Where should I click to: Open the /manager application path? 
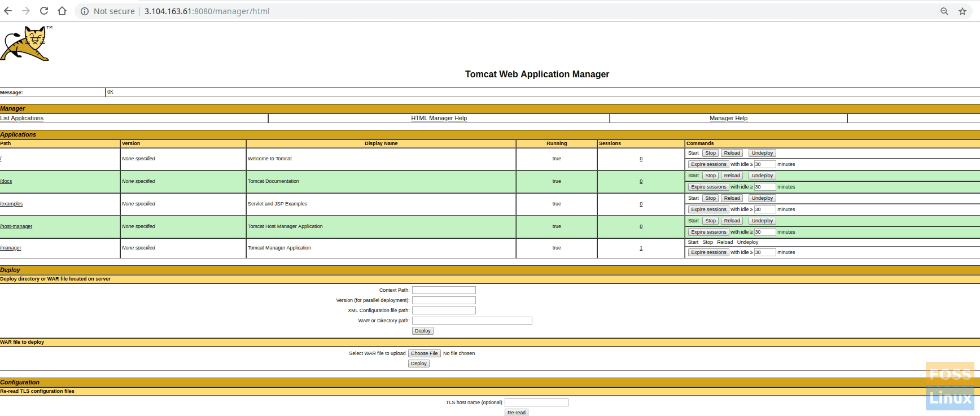tap(11, 248)
